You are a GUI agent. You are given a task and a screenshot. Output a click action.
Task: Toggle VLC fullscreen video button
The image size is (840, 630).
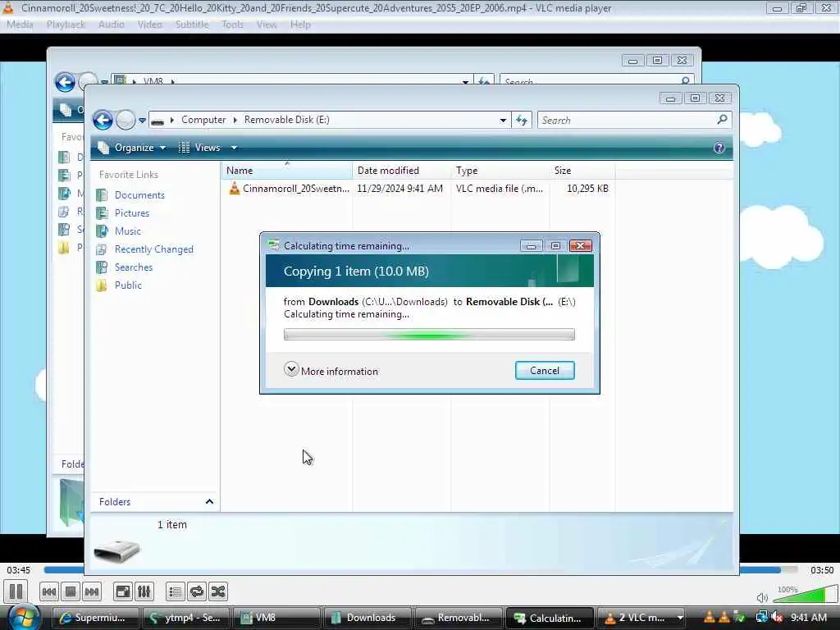click(x=123, y=591)
